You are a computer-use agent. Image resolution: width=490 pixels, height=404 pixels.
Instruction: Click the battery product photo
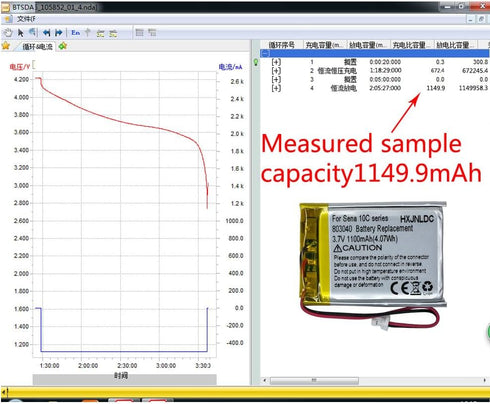pyautogui.click(x=373, y=265)
